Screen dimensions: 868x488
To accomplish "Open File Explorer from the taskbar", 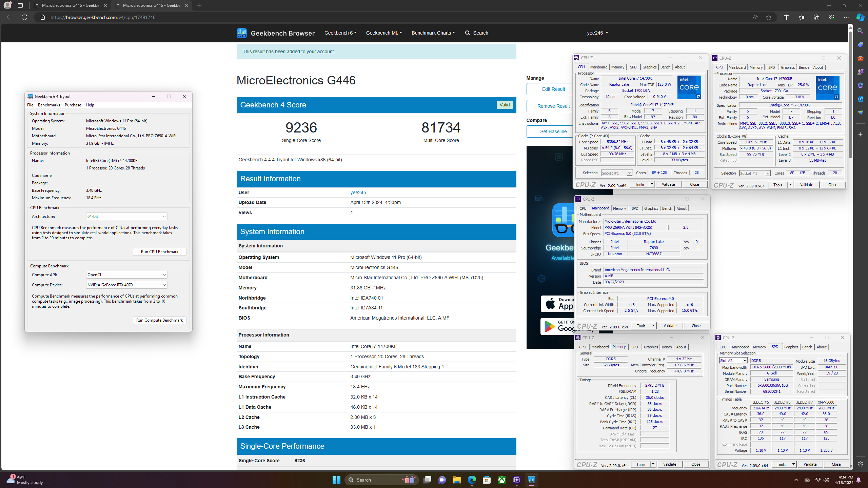I will pyautogui.click(x=457, y=480).
